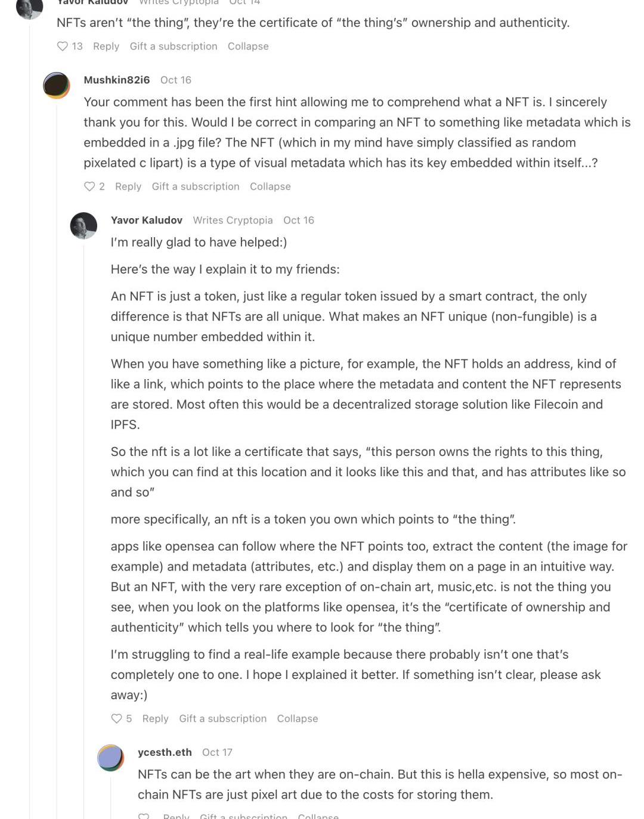Open ycesth.eth's profile avatar
The width and height of the screenshot is (644, 819).
coord(110,758)
